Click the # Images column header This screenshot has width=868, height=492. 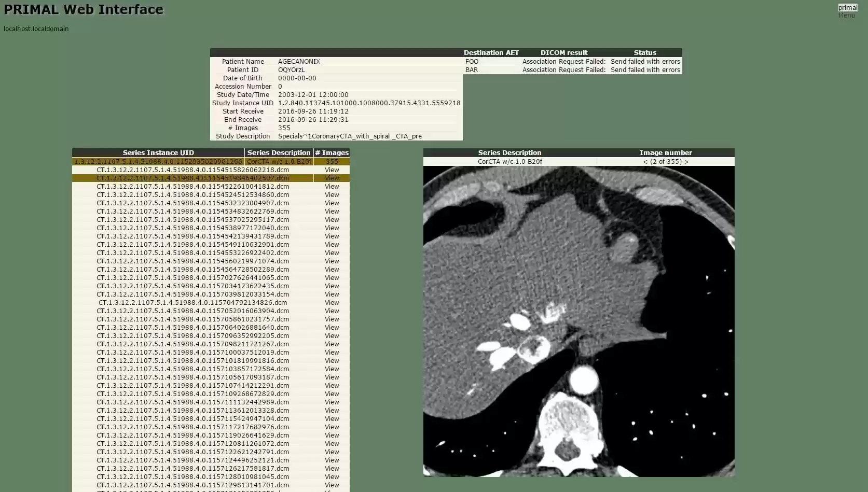point(332,152)
